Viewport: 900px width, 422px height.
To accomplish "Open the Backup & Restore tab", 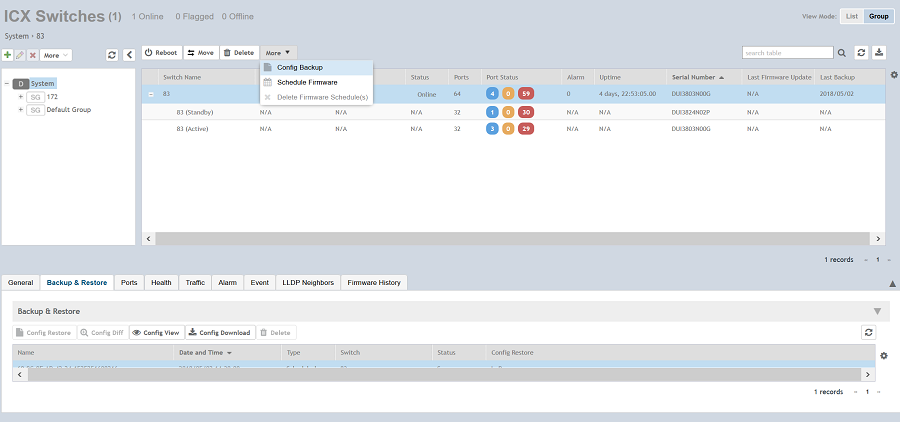I will (x=77, y=282).
